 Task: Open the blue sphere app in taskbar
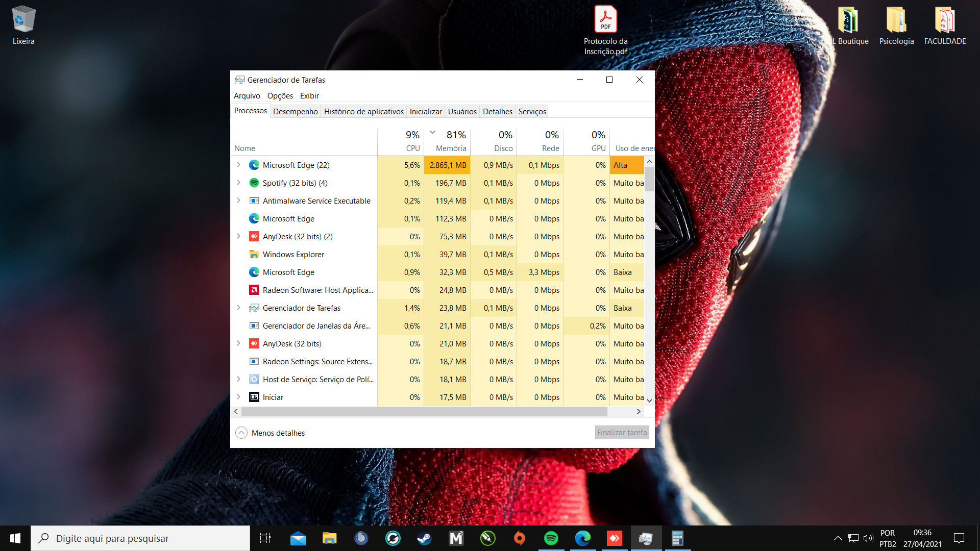[361, 538]
